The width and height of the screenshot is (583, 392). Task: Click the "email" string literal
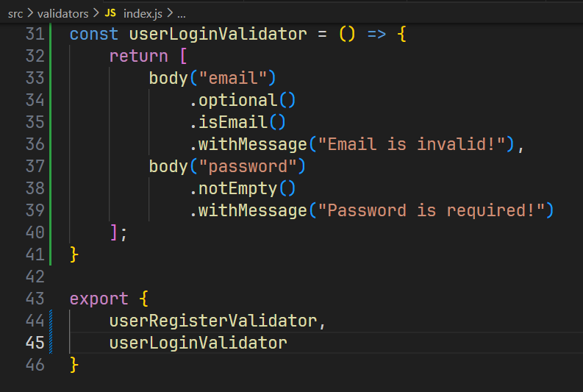tap(233, 79)
